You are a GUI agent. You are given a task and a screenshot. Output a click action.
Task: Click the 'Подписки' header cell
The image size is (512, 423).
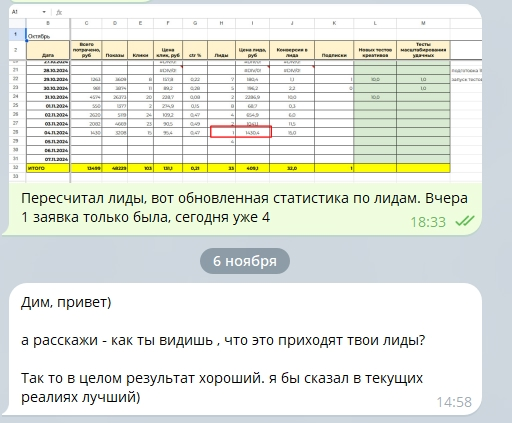(x=334, y=50)
